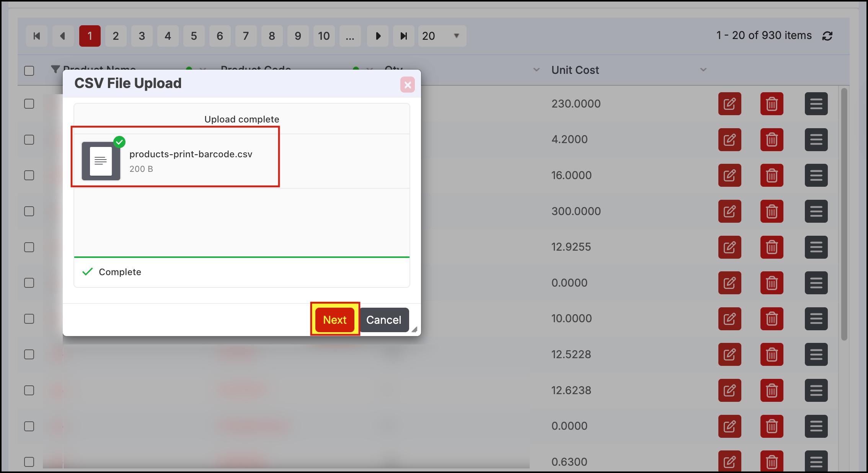
Task: Delete the row with cost 4.2000
Action: (x=772, y=140)
